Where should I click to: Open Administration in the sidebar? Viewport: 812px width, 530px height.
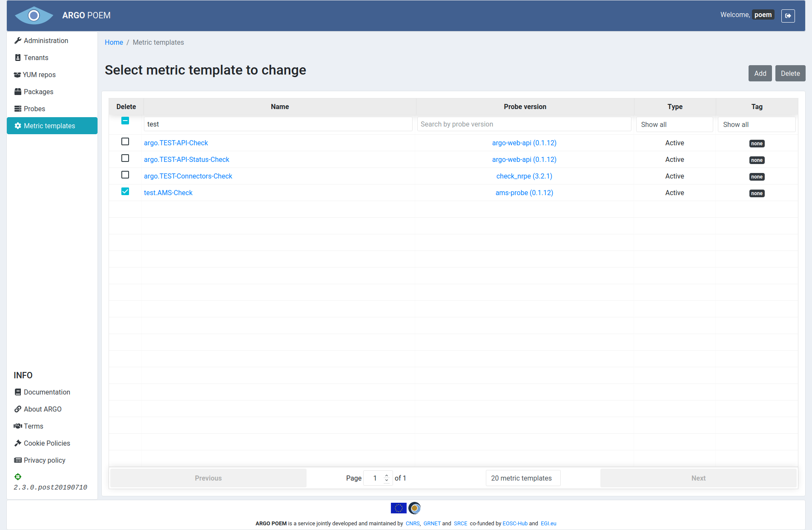(x=52, y=40)
